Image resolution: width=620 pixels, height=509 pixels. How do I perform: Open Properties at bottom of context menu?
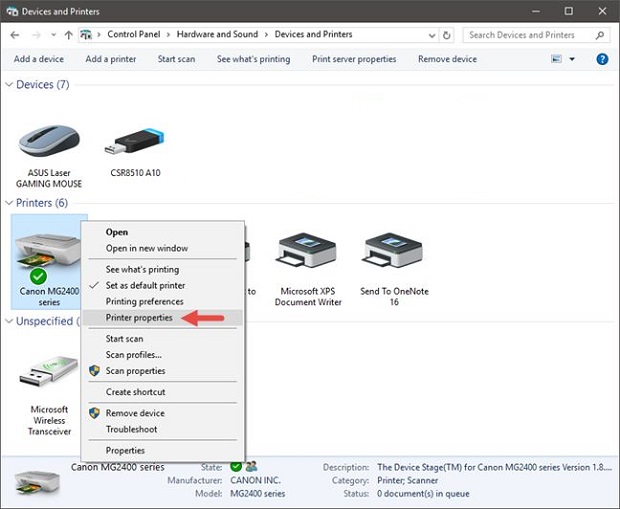click(x=163, y=450)
